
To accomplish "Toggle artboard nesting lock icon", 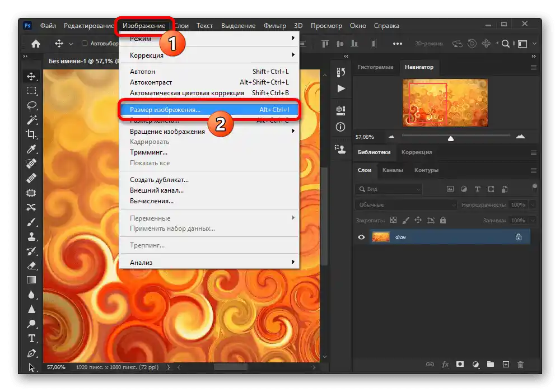I will tap(430, 220).
